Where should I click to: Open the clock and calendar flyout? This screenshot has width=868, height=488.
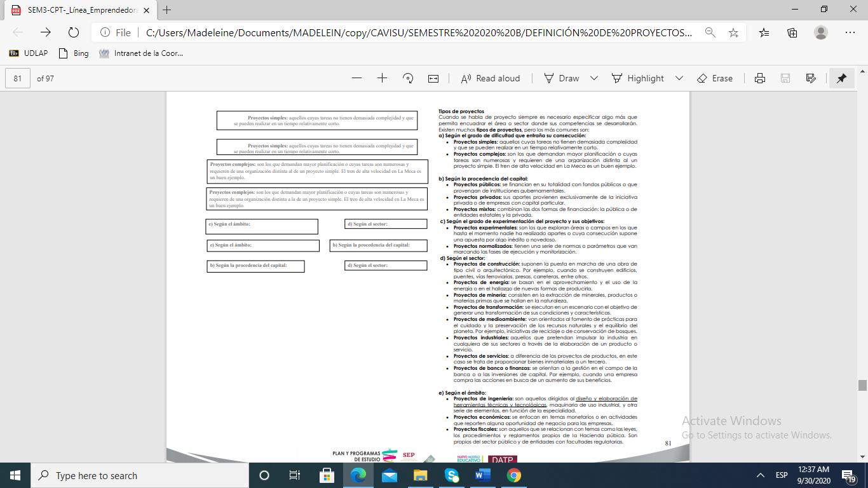[x=813, y=475]
